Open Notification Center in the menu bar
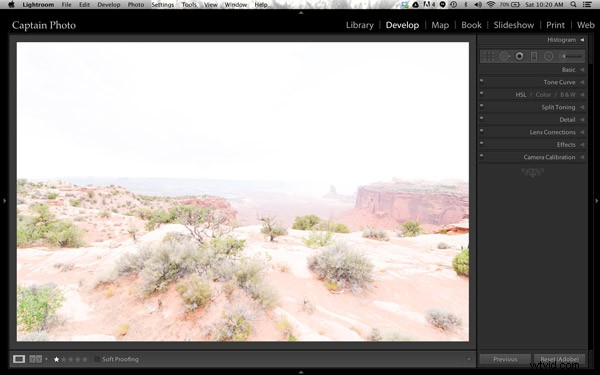600x375 pixels. click(x=587, y=5)
